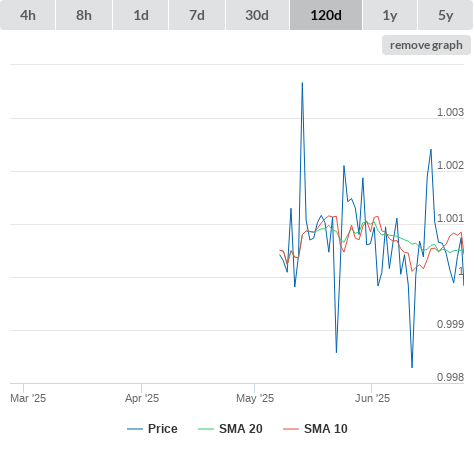Switch chart to 30d range

point(257,15)
